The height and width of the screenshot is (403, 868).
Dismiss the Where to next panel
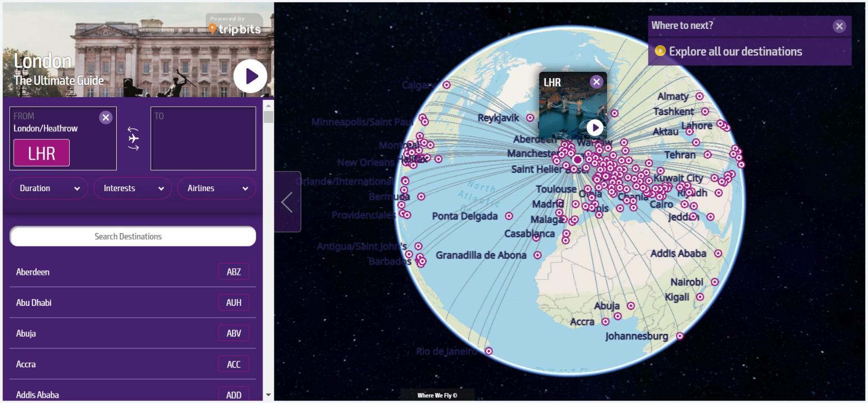(x=839, y=26)
